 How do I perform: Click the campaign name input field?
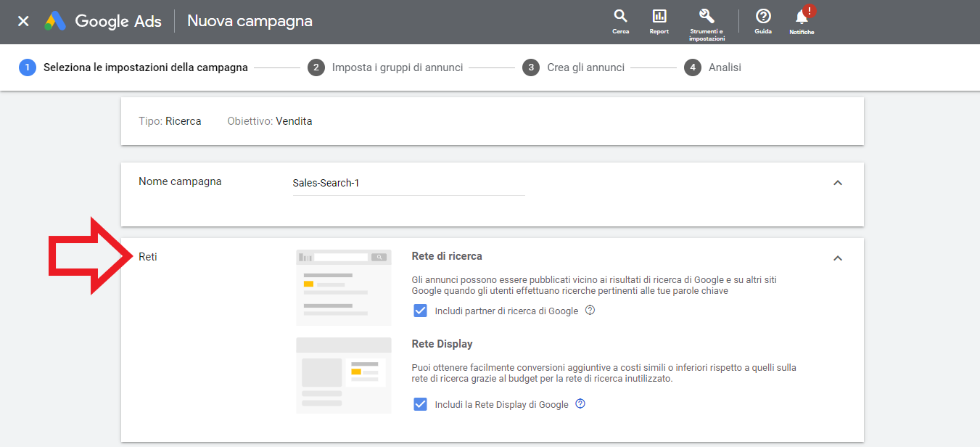tap(408, 184)
